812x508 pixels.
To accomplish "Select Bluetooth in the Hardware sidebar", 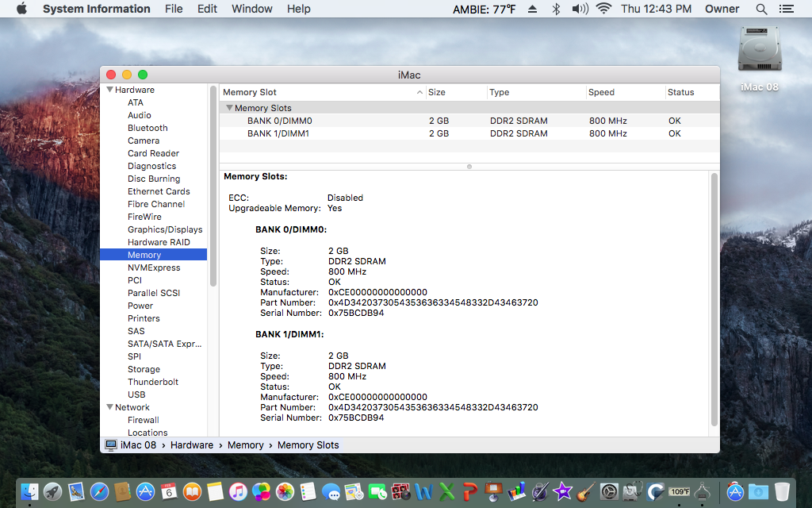I will 147,128.
